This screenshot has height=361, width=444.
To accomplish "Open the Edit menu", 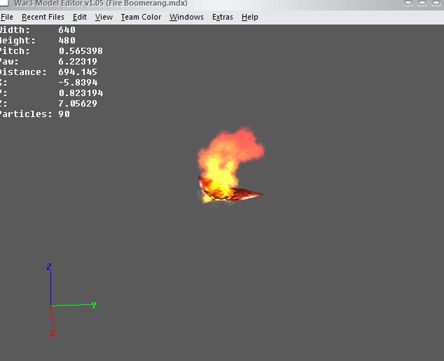I will [80, 17].
